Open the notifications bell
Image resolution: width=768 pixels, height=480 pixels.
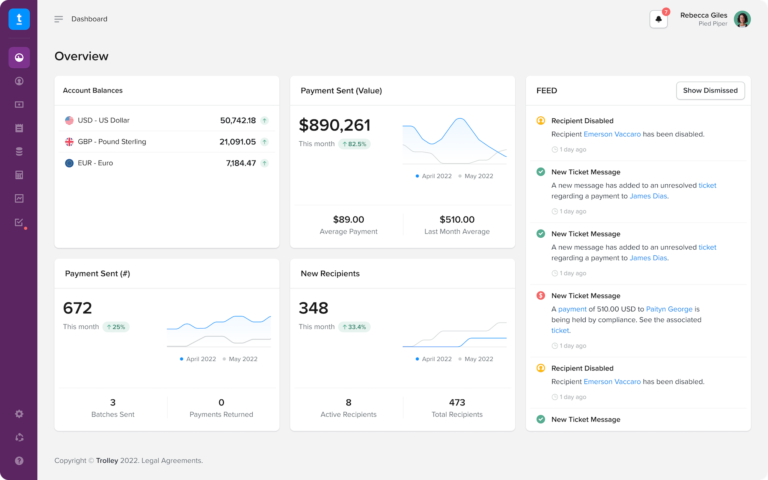[x=659, y=19]
